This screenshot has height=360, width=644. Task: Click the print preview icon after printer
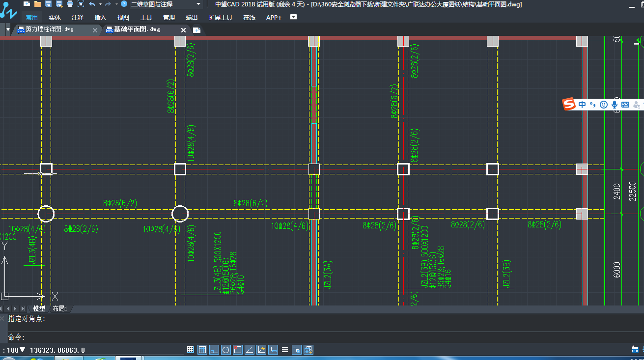click(x=81, y=4)
